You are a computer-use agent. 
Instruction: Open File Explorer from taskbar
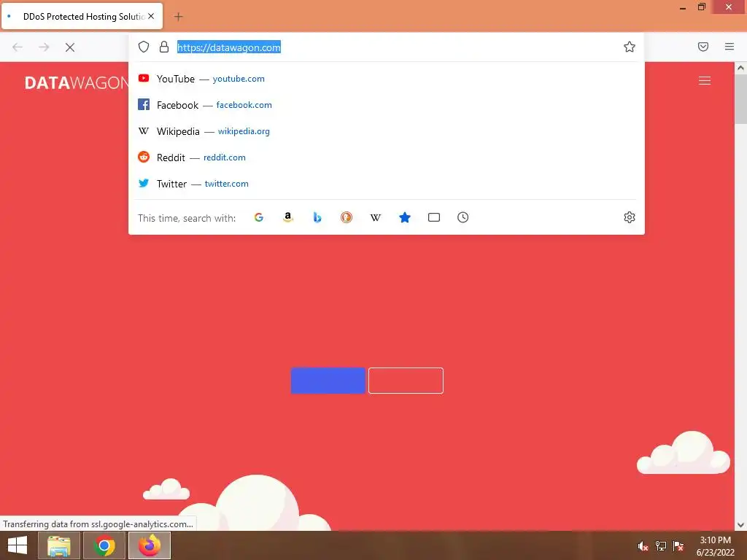click(59, 545)
